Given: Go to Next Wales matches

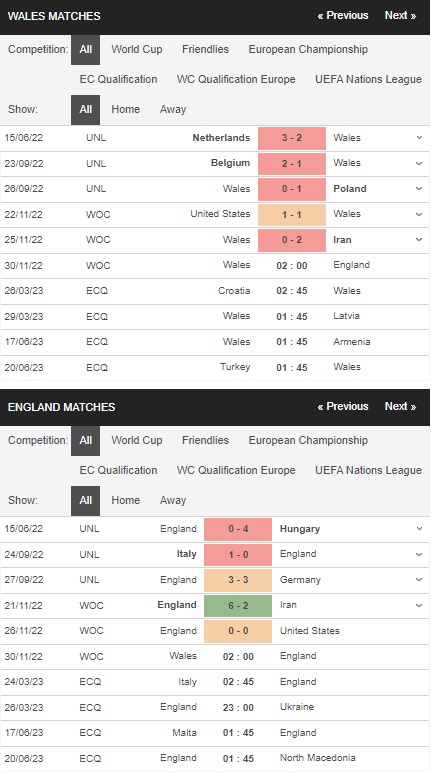Looking at the screenshot, I should coord(400,15).
